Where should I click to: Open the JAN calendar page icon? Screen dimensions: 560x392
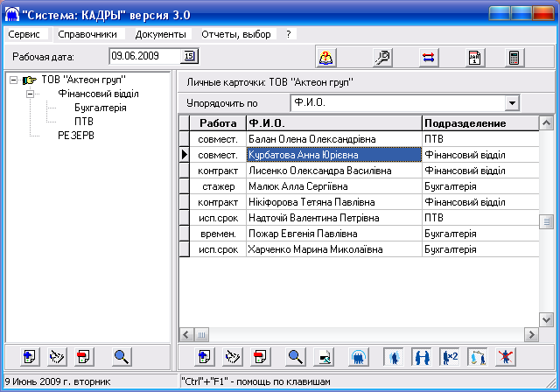point(475,58)
